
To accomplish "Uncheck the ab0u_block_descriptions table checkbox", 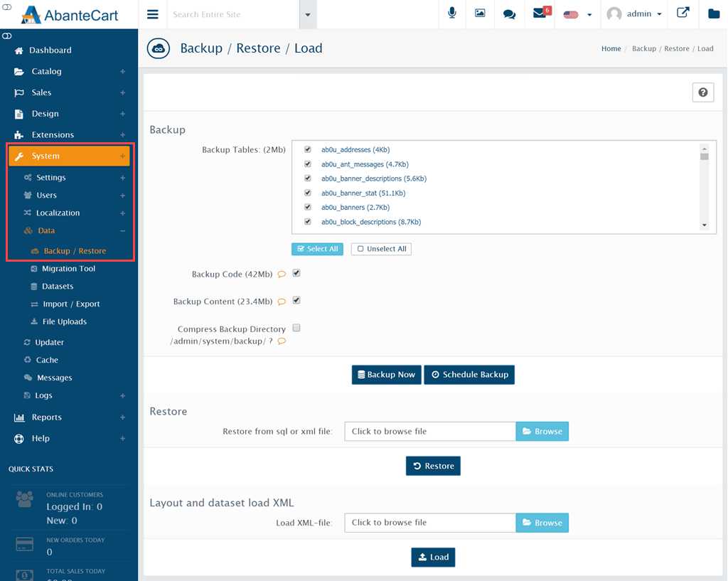I will (x=307, y=222).
